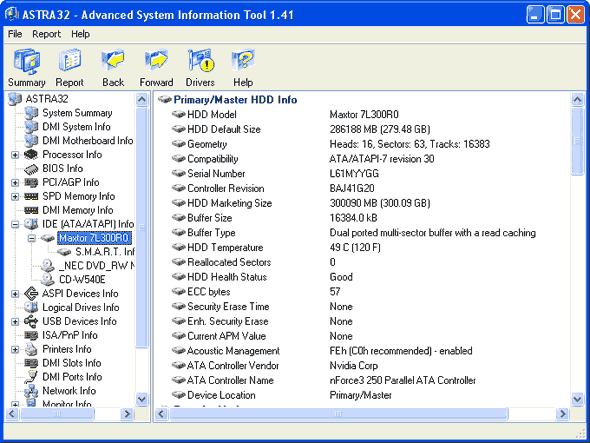
Task: Select the ASTRA32 root tree node
Action: pos(47,99)
